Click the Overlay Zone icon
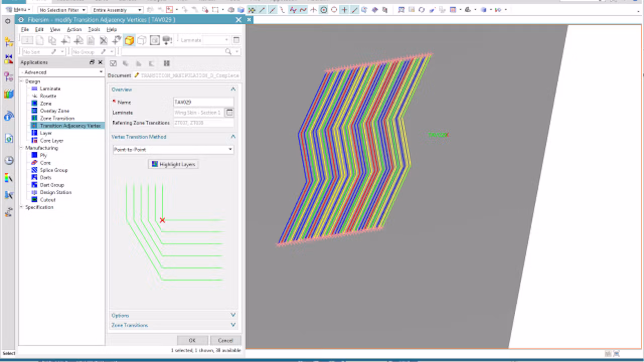The image size is (644, 362). coord(34,111)
